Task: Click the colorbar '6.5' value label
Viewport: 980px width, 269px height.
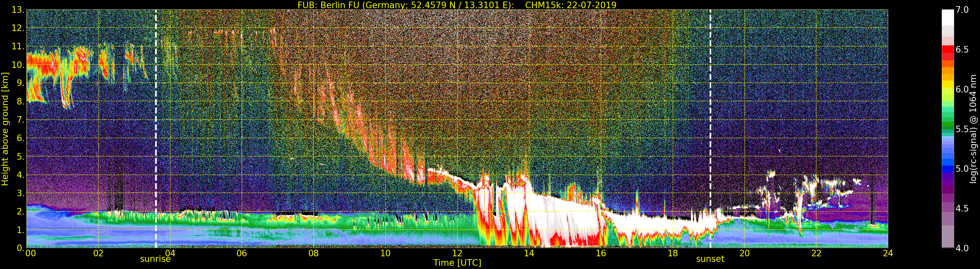Action: pyautogui.click(x=962, y=50)
